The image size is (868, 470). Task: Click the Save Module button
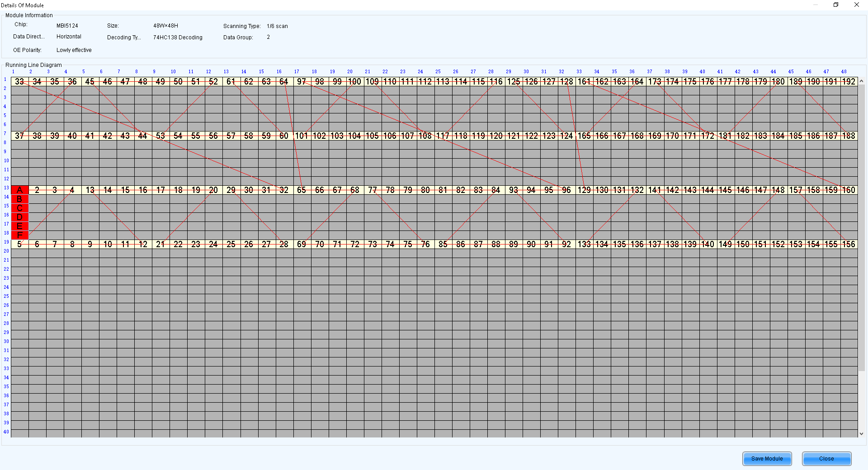pos(767,458)
